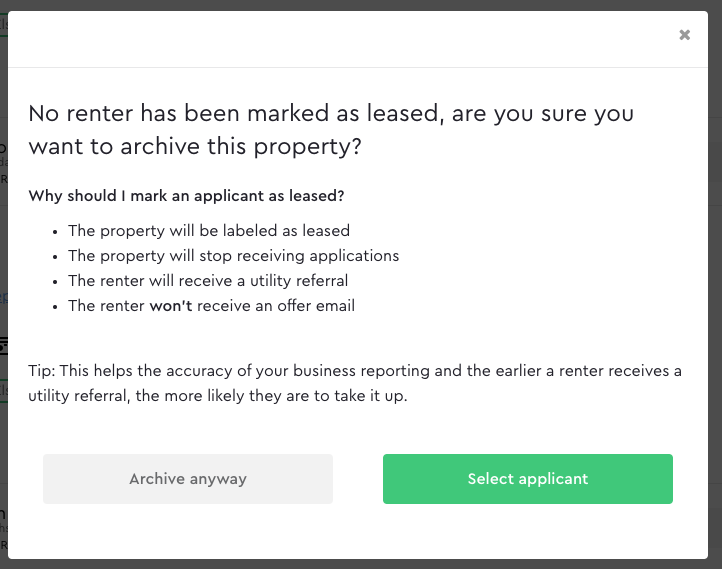The height and width of the screenshot is (569, 722).
Task: Click the bold word won't
Action: coord(171,306)
